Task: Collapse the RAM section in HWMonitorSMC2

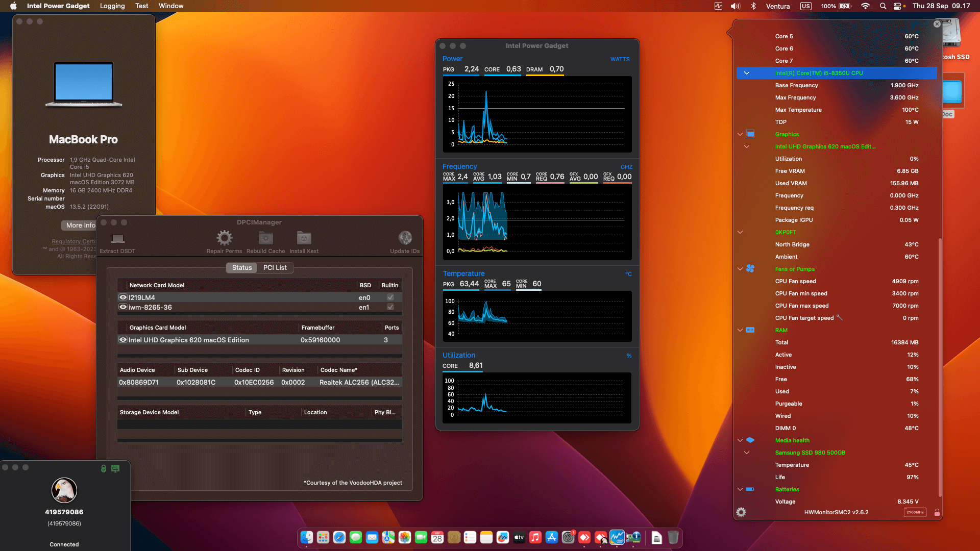Action: 740,330
